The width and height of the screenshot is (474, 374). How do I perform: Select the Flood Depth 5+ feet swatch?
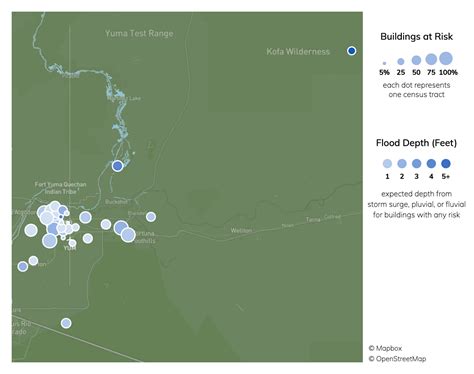(446, 164)
